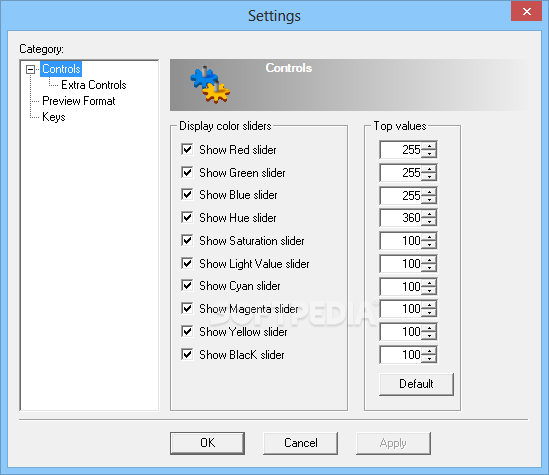The image size is (549, 475).
Task: Select Controls in the category tree
Action: 61,69
